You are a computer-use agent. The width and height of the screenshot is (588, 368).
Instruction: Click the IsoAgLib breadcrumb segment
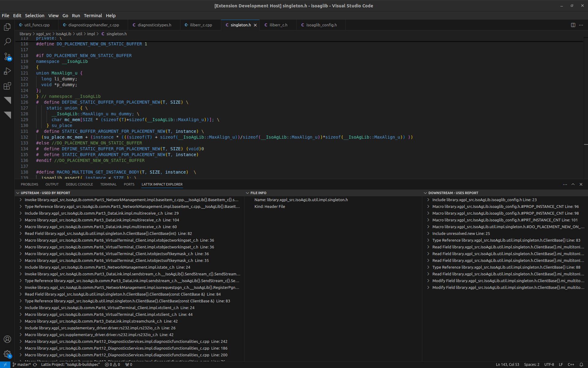[63, 34]
